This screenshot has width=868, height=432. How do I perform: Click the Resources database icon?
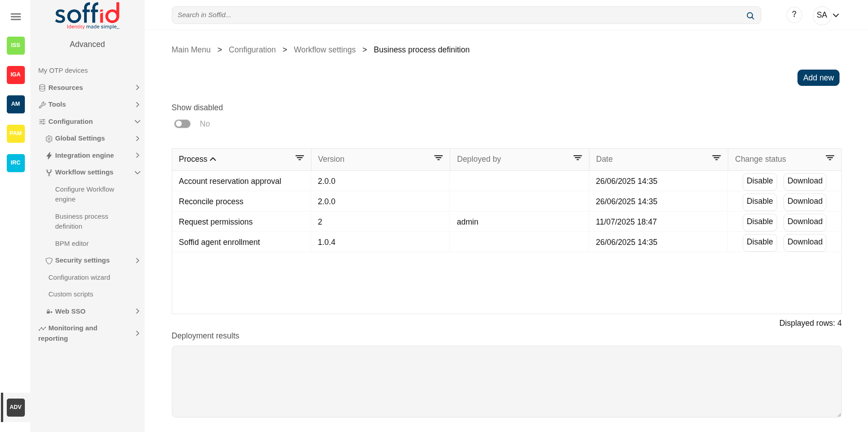(x=42, y=88)
